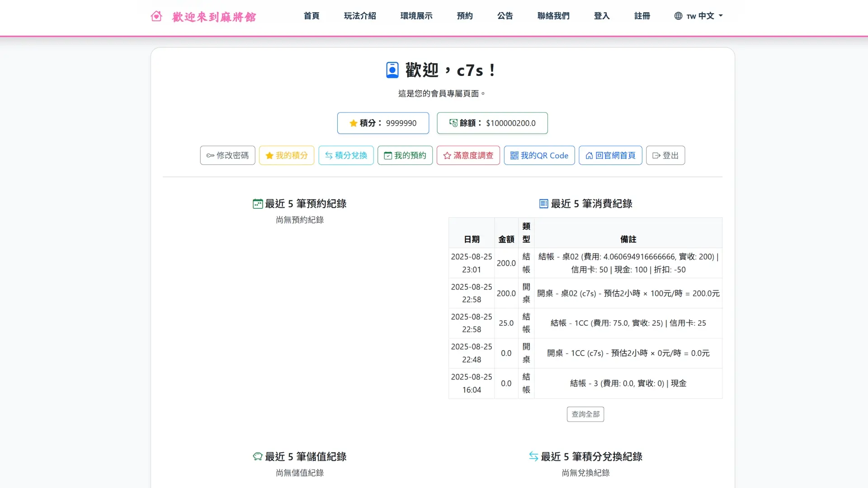The width and height of the screenshot is (868, 488).
Task: Click the house icon on 回官網首頁 button
Action: click(589, 155)
